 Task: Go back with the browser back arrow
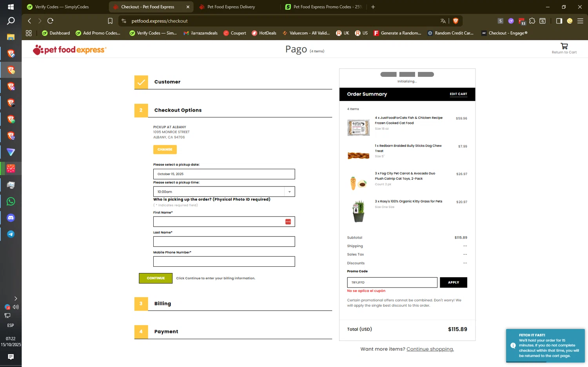(x=29, y=21)
